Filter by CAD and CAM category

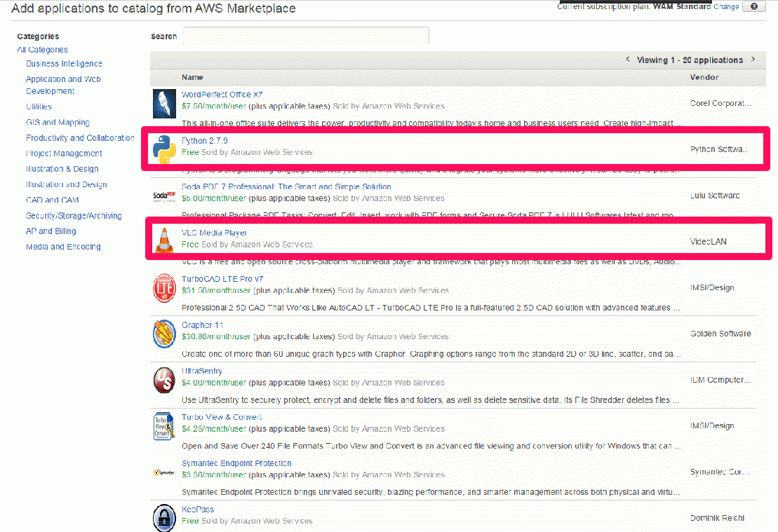tap(52, 200)
